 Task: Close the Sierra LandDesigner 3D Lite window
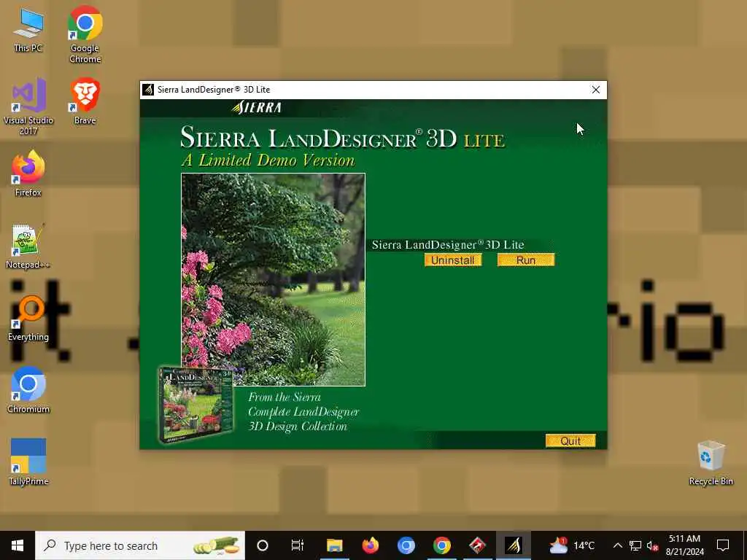tap(595, 90)
